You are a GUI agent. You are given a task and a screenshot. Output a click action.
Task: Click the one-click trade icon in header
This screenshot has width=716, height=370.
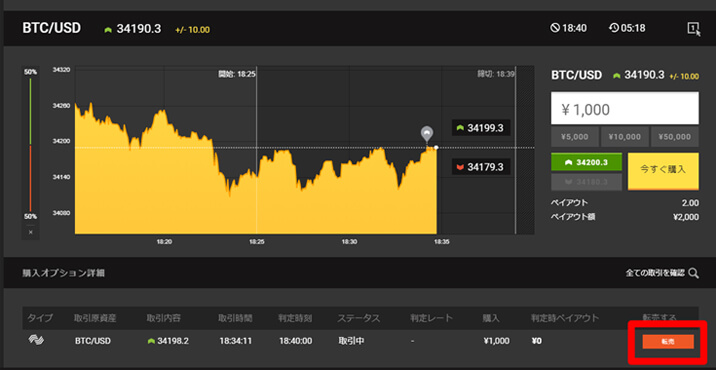coord(694,28)
